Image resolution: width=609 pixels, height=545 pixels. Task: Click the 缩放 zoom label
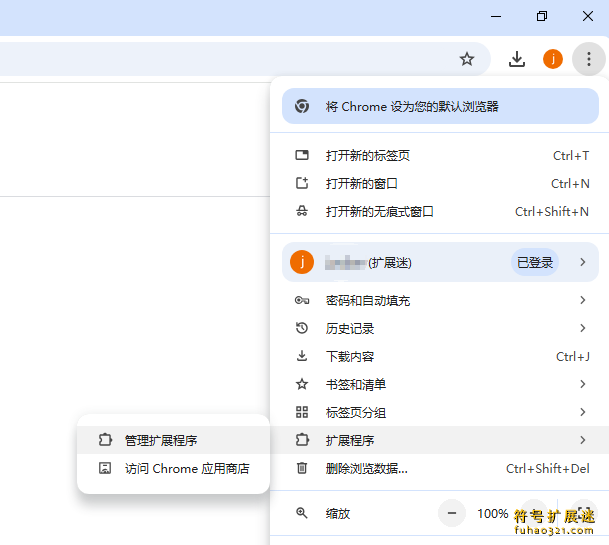338,514
